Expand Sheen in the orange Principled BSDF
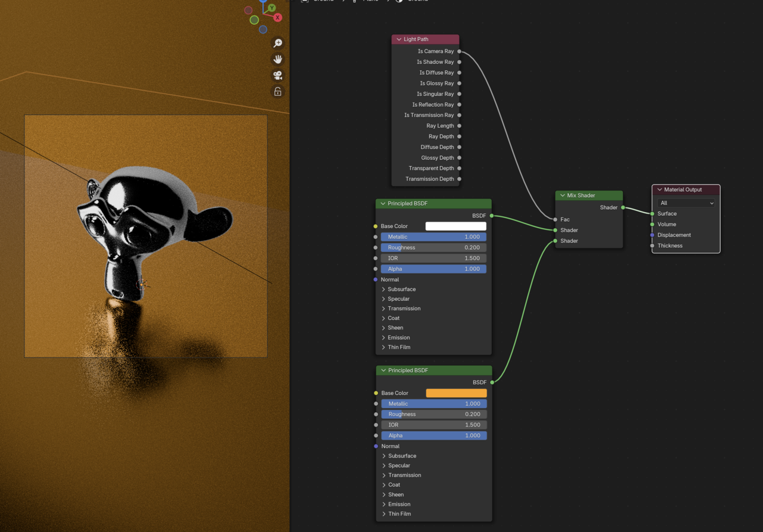The width and height of the screenshot is (763, 532). pyautogui.click(x=384, y=494)
